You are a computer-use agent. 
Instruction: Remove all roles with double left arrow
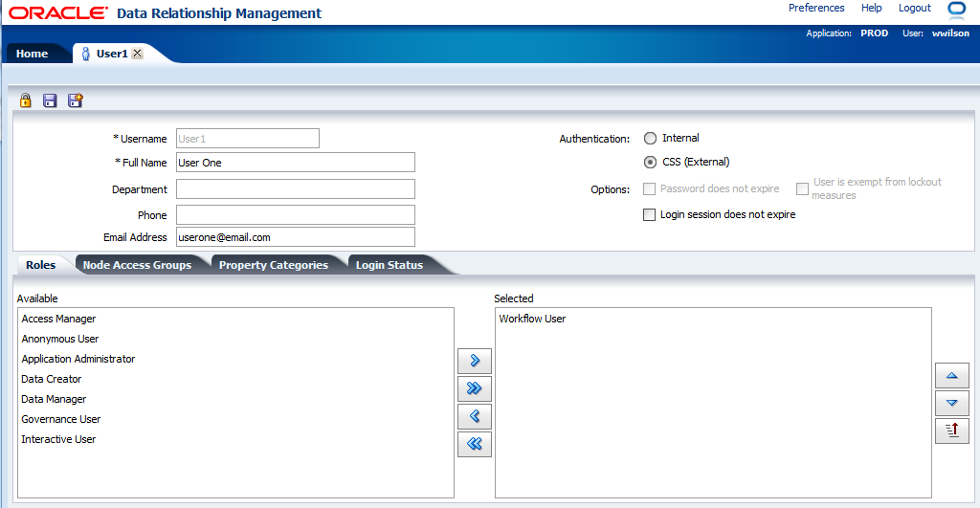474,444
